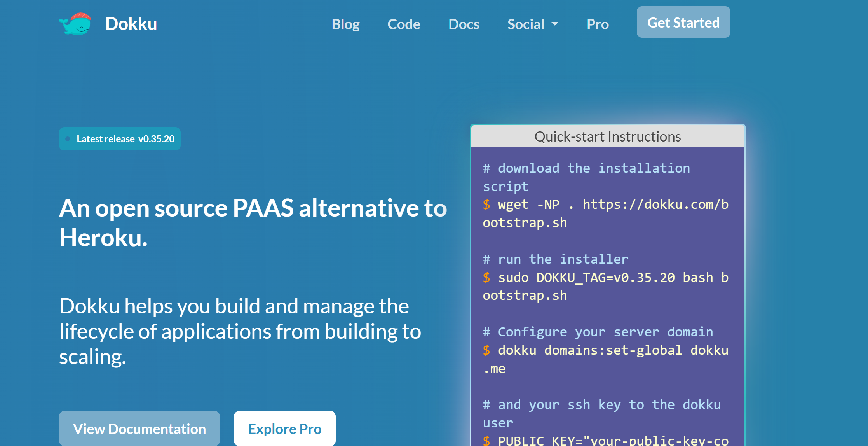Click the sudo DOKKU_TAG=v0.35.20 command
The width and height of the screenshot is (868, 446).
point(606,287)
